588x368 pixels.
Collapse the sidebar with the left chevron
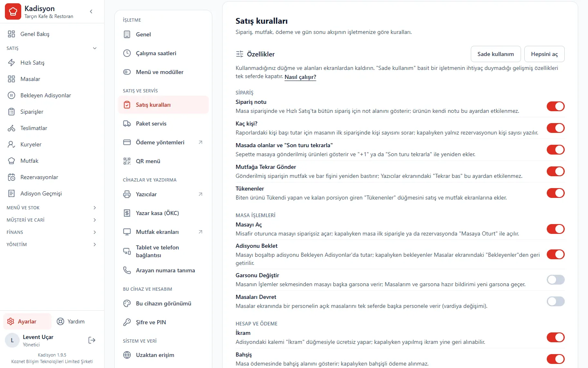(x=91, y=11)
